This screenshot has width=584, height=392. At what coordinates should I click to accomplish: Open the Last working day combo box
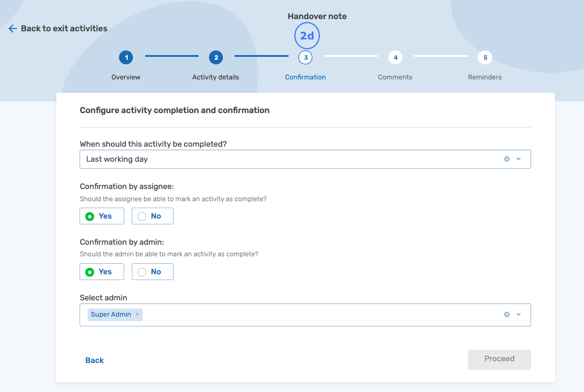click(290, 159)
